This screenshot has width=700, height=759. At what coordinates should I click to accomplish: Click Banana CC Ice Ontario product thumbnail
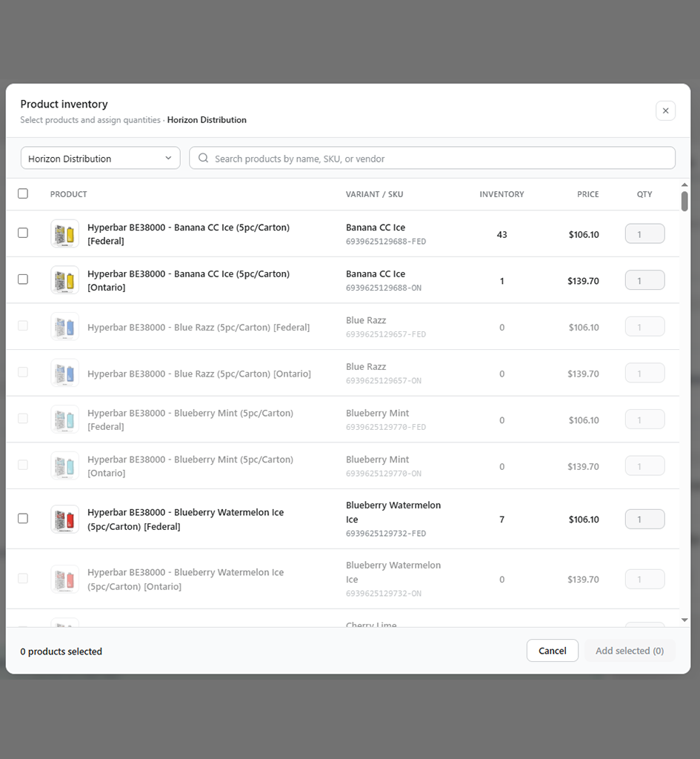tap(65, 280)
